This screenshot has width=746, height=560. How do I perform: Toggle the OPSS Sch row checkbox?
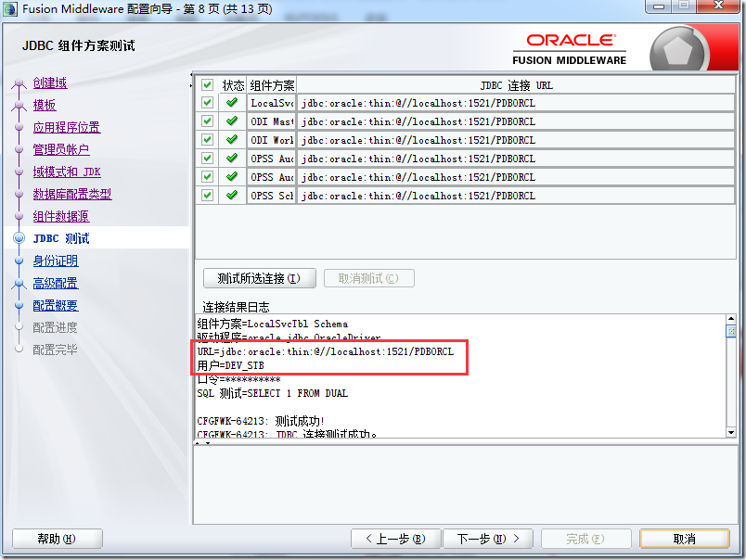[207, 196]
